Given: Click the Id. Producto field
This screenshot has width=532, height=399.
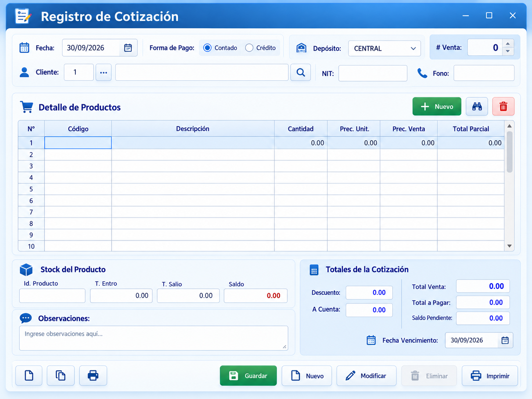Looking at the screenshot, I should coord(52,296).
